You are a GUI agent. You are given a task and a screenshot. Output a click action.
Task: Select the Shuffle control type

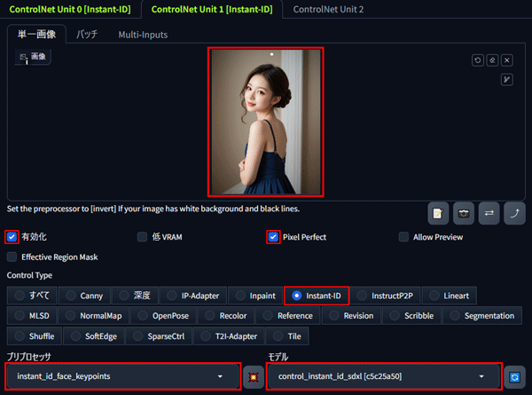(x=35, y=336)
